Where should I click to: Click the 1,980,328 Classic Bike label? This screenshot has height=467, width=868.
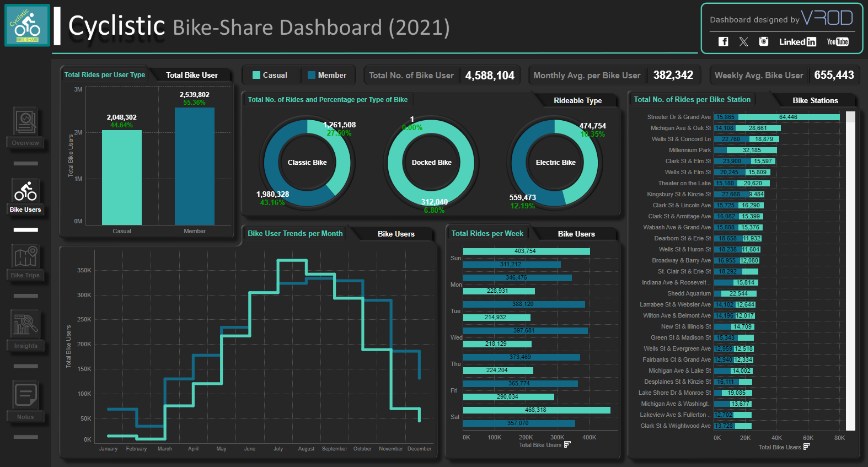point(272,194)
